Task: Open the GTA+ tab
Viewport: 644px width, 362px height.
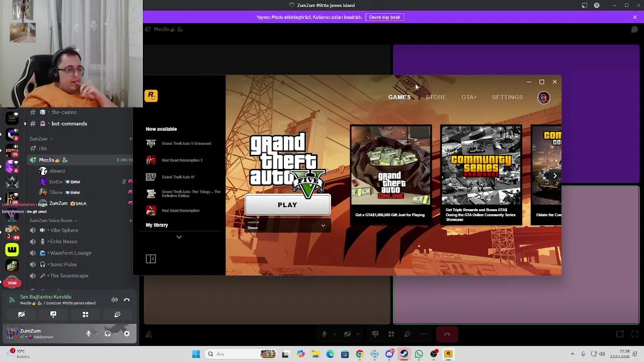Action: pyautogui.click(x=469, y=97)
